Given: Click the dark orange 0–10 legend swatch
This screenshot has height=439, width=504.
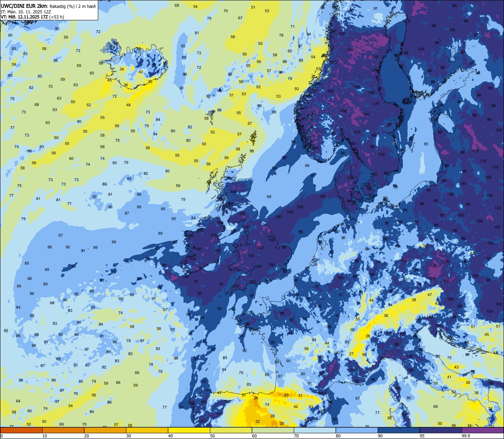Looking at the screenshot, I should [21, 430].
